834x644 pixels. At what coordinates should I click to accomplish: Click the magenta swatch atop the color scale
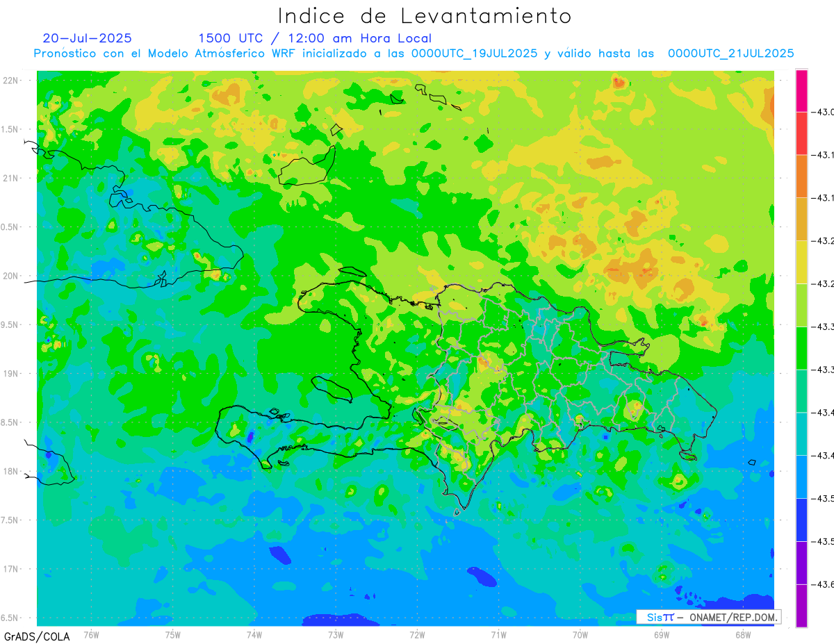point(801,91)
